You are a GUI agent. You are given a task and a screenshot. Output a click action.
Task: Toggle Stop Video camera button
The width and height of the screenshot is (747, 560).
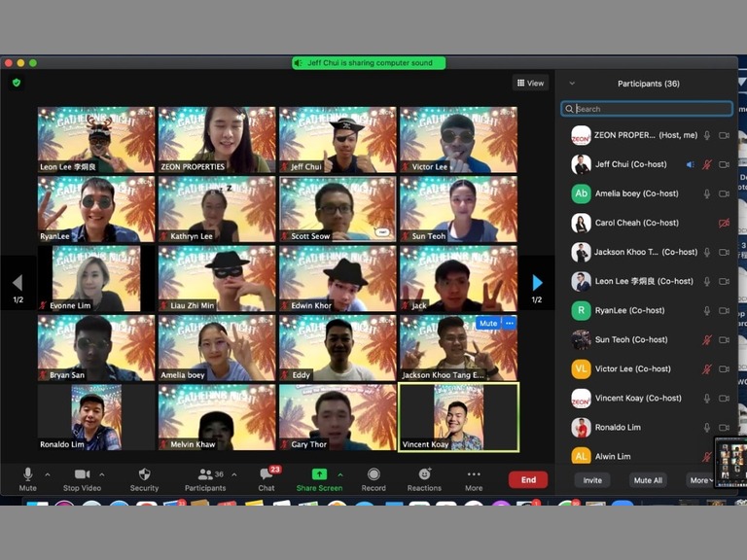(x=83, y=474)
